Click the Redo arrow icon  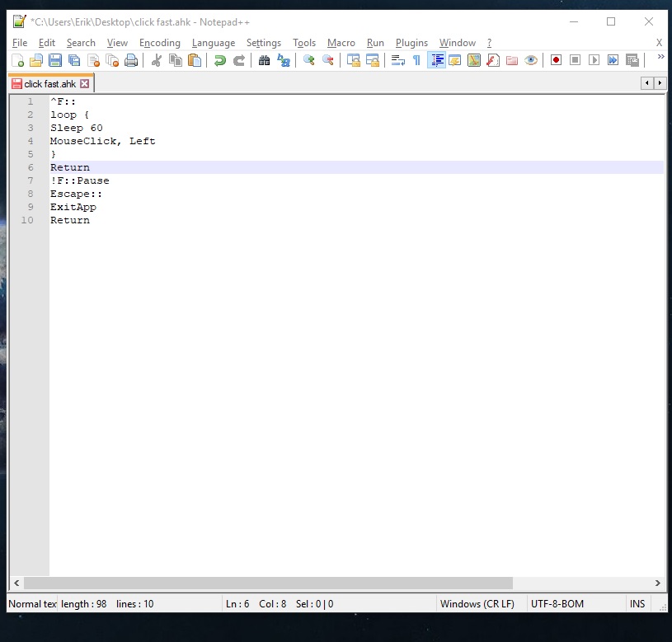point(239,60)
